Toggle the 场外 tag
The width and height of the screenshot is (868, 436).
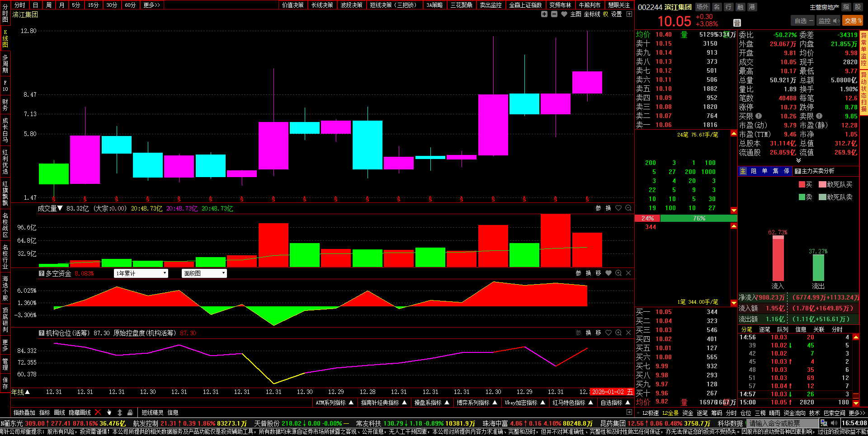702,7
